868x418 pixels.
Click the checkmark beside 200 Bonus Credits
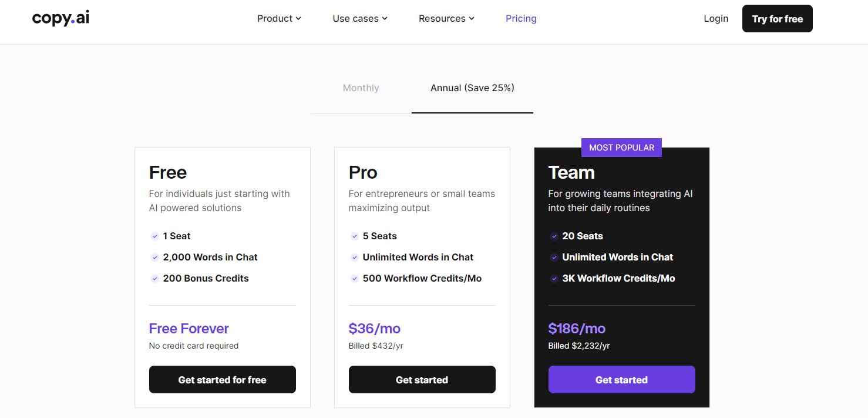[x=154, y=278]
